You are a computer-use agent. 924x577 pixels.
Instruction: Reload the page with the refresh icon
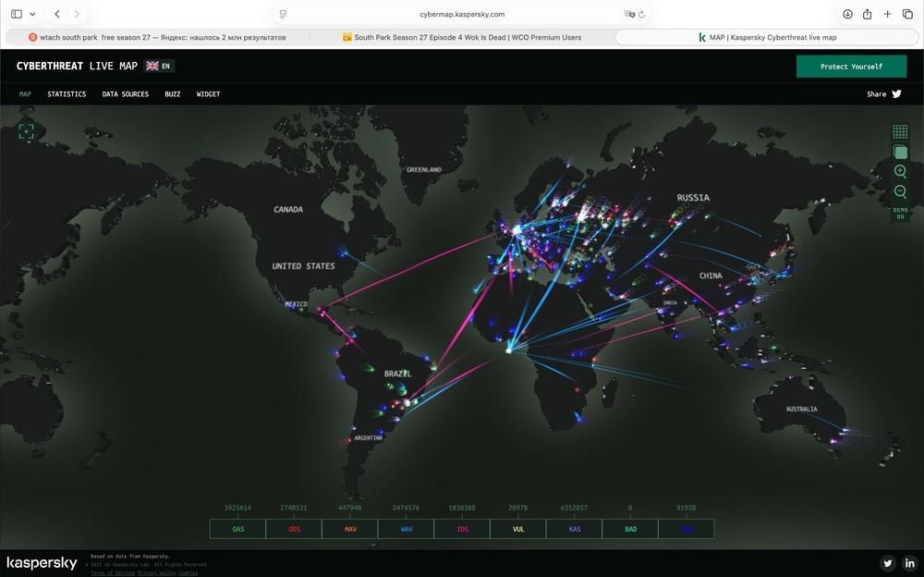[642, 14]
